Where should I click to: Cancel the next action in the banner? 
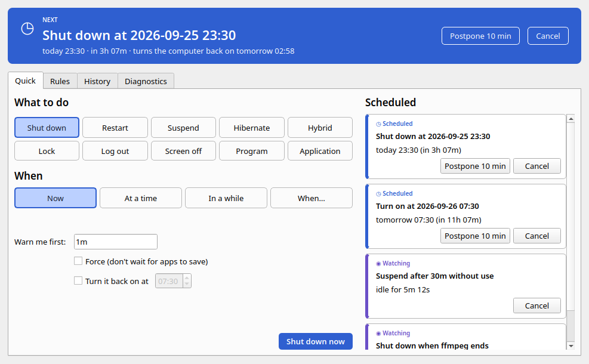(x=548, y=36)
